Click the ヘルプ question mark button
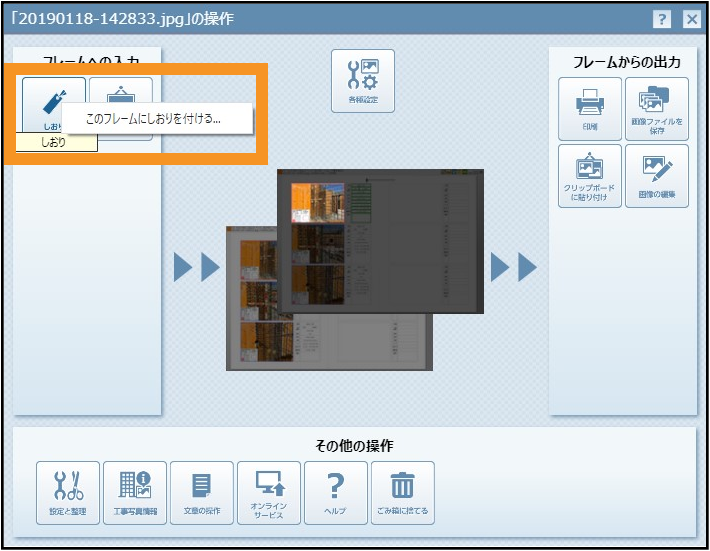 336,493
